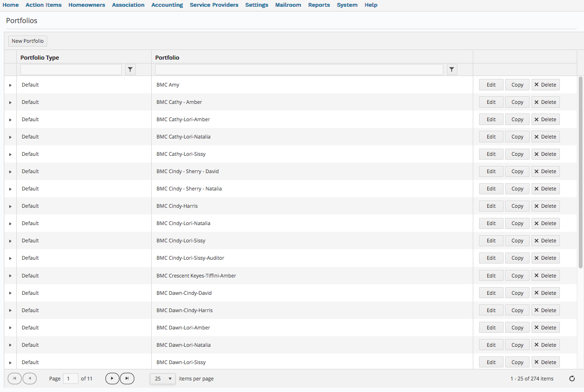Expand the BMC Cathy-Lori-Sissy row

point(10,154)
